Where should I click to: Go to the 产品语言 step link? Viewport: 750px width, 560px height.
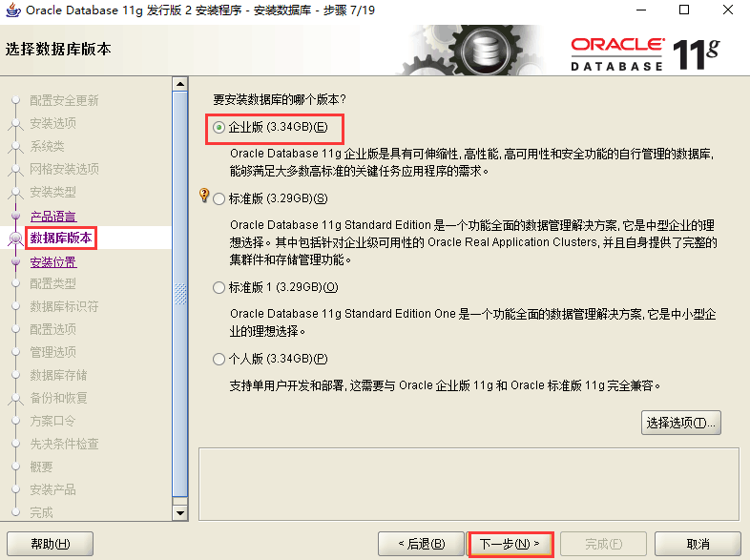[x=53, y=217]
